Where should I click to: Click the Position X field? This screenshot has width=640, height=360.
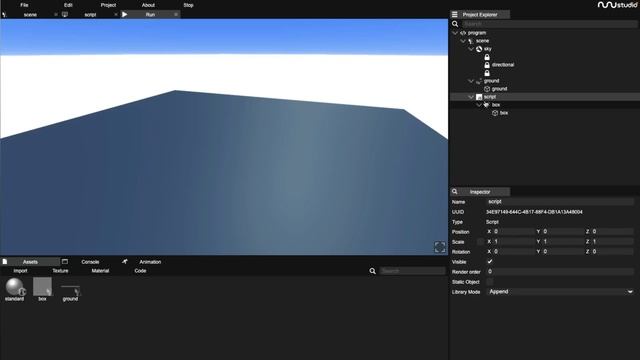tap(513, 231)
